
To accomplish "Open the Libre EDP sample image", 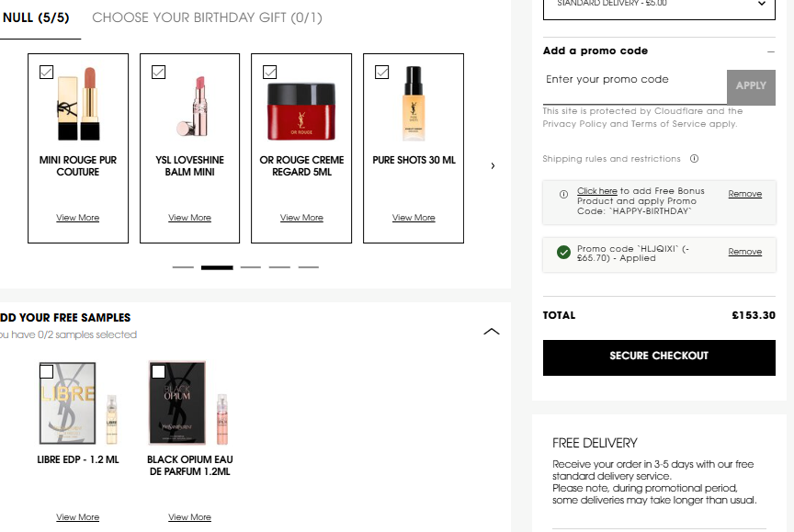I will [78, 403].
